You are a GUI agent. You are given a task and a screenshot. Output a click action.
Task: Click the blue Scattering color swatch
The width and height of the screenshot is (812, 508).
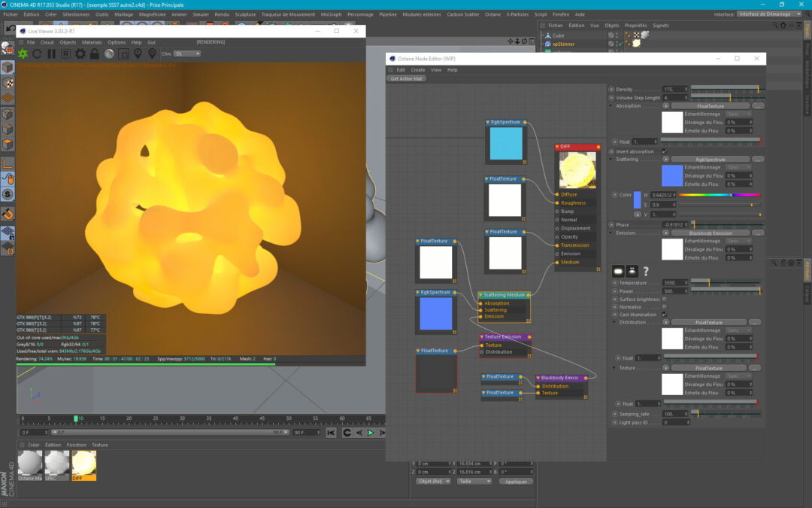(671, 175)
